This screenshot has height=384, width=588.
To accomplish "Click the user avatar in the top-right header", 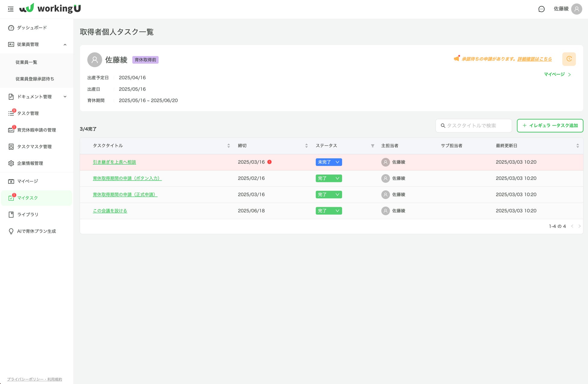I will [576, 9].
